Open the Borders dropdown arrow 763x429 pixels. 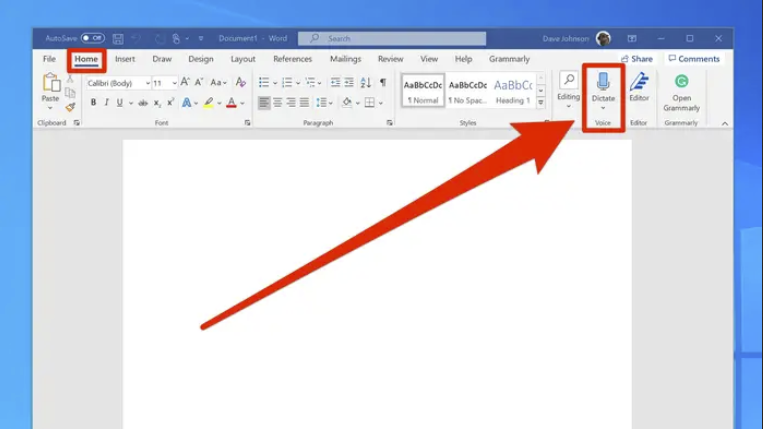[381, 103]
